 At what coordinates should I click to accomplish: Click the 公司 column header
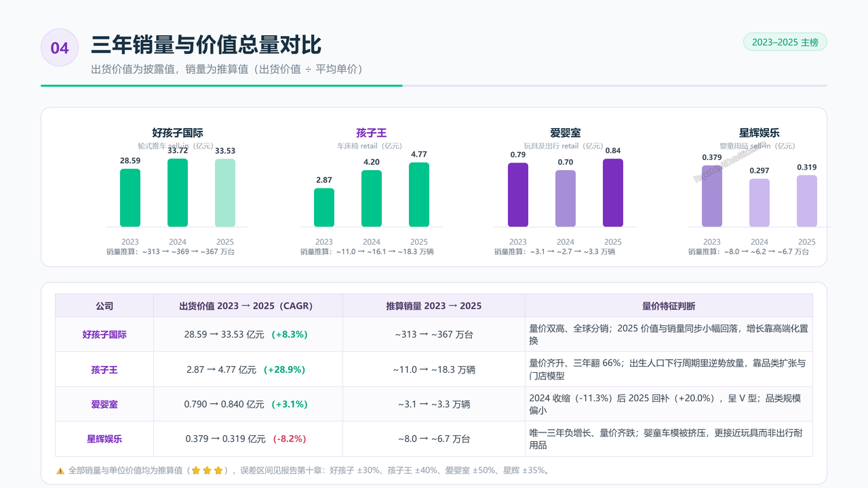tap(104, 306)
